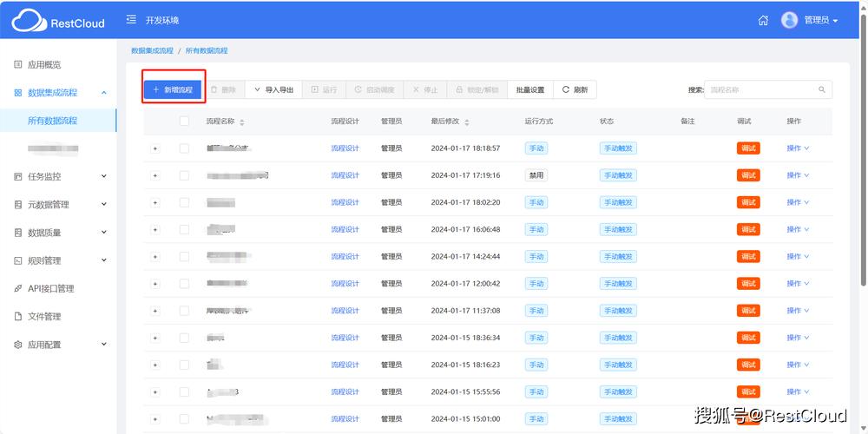Viewport: 868px width, 434px height.
Task: Click the 流程名称 search input field
Action: [761, 89]
